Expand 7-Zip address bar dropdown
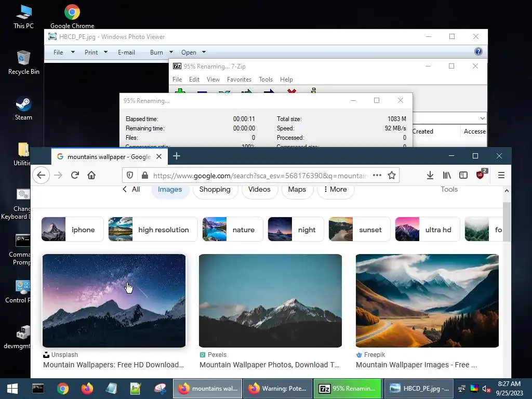This screenshot has height=399, width=532. tap(483, 118)
